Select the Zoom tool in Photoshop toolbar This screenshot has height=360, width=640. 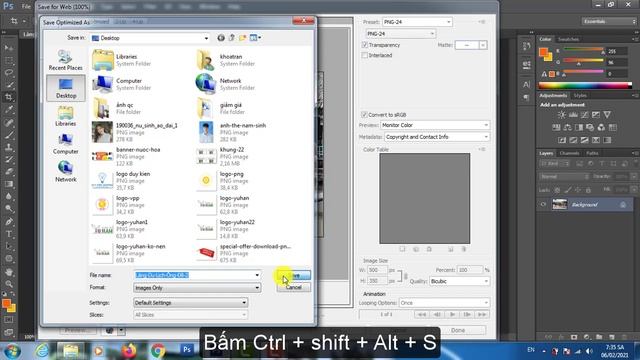(9, 284)
